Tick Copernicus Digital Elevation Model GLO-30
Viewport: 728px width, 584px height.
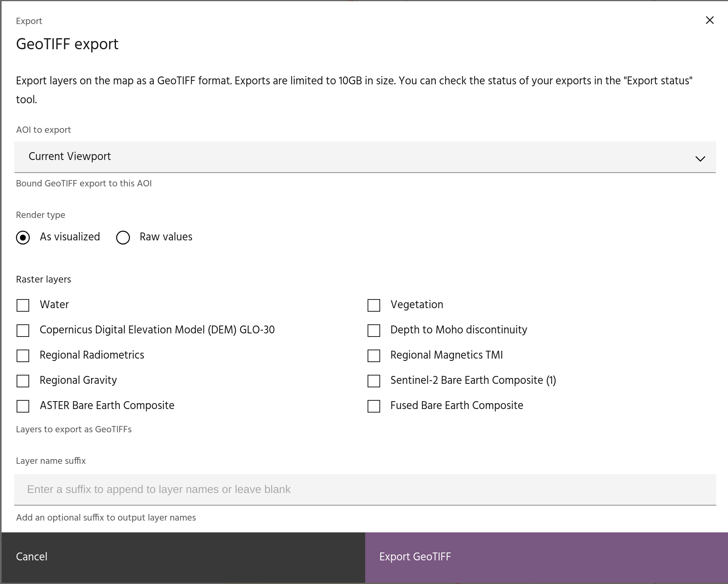tap(23, 331)
